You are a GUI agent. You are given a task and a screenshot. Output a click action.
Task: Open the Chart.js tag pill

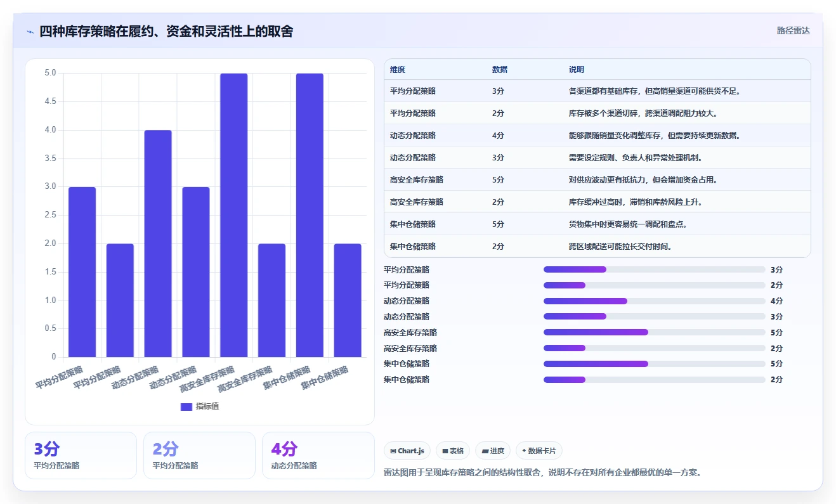407,451
